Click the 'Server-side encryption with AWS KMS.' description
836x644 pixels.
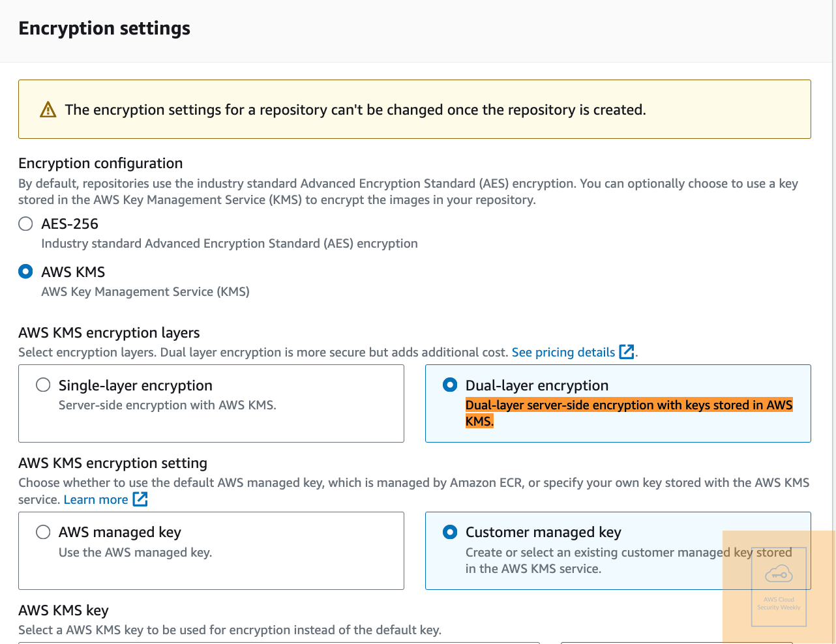(168, 405)
